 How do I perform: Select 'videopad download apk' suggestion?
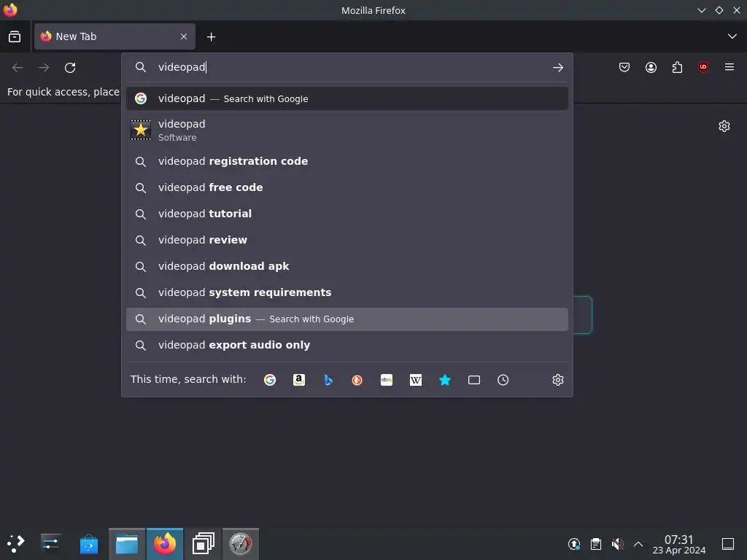[x=347, y=266]
